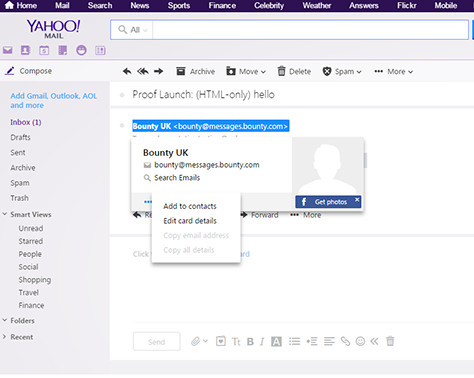
Task: Open the emoticon smiley picker
Action: [x=360, y=341]
